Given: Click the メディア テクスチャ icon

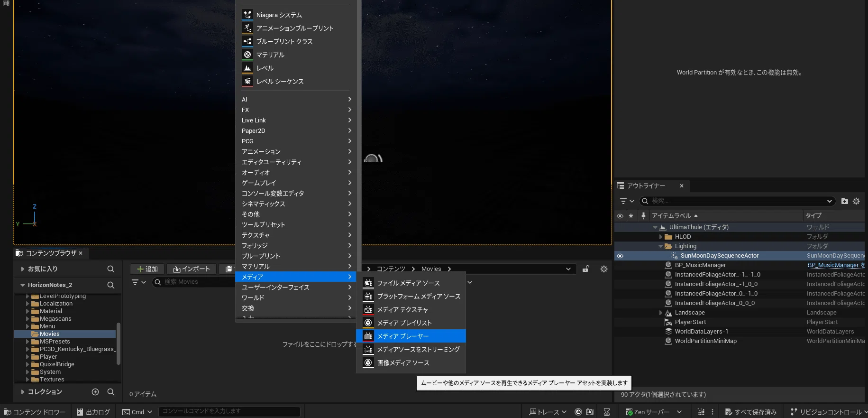Looking at the screenshot, I should 368,309.
